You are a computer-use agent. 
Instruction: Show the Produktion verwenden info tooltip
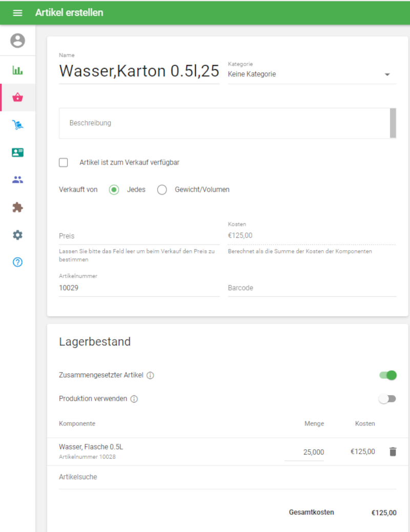click(x=134, y=399)
